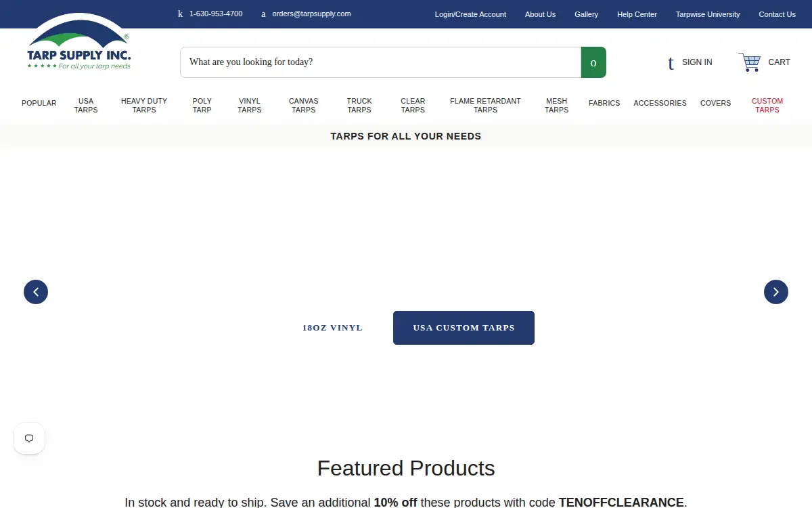Image resolution: width=812 pixels, height=508 pixels.
Task: Click the Featured Products heading
Action: [x=406, y=468]
